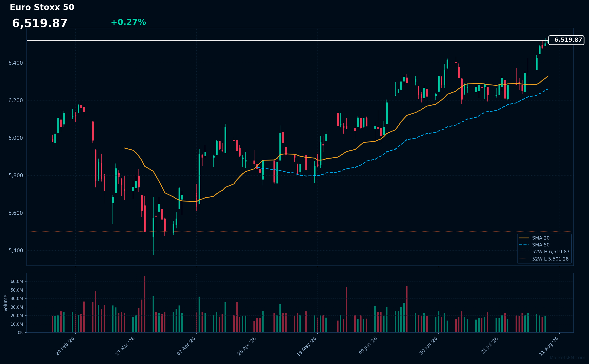Click the "21 Jul '26" date label
The image size is (589, 364).
pyautogui.click(x=489, y=345)
